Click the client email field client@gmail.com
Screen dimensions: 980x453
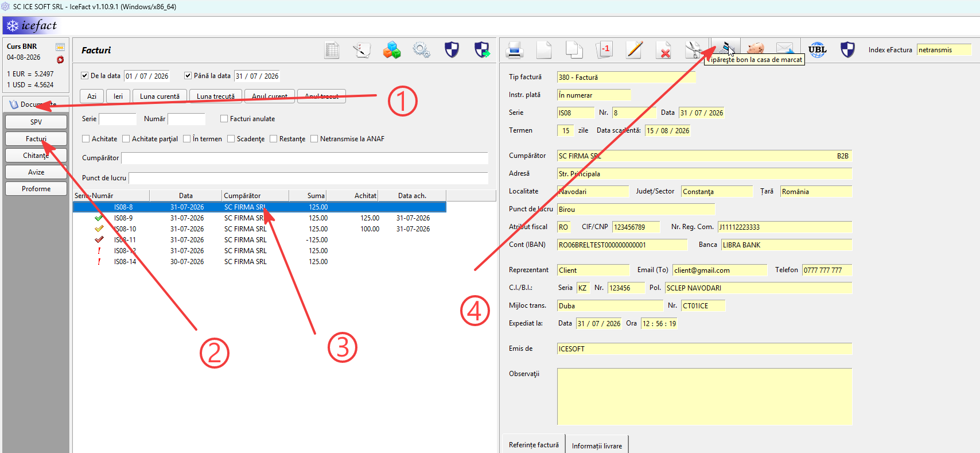tap(720, 270)
